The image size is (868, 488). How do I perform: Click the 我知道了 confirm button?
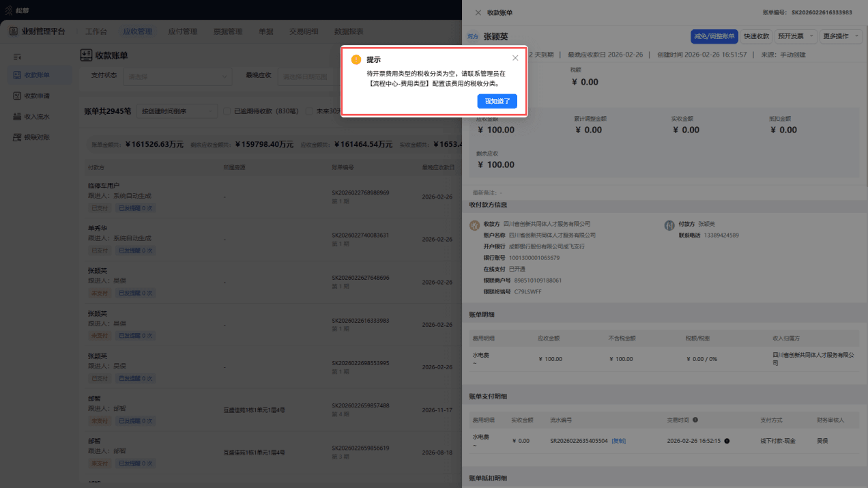click(497, 101)
